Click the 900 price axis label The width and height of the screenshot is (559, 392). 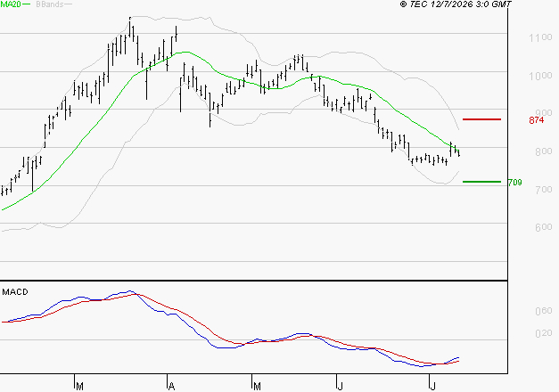(544, 113)
